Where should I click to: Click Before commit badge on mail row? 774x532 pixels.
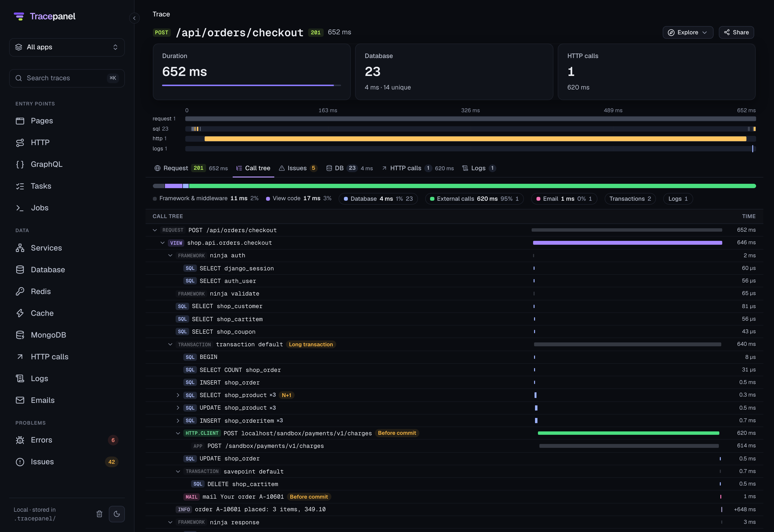point(309,497)
